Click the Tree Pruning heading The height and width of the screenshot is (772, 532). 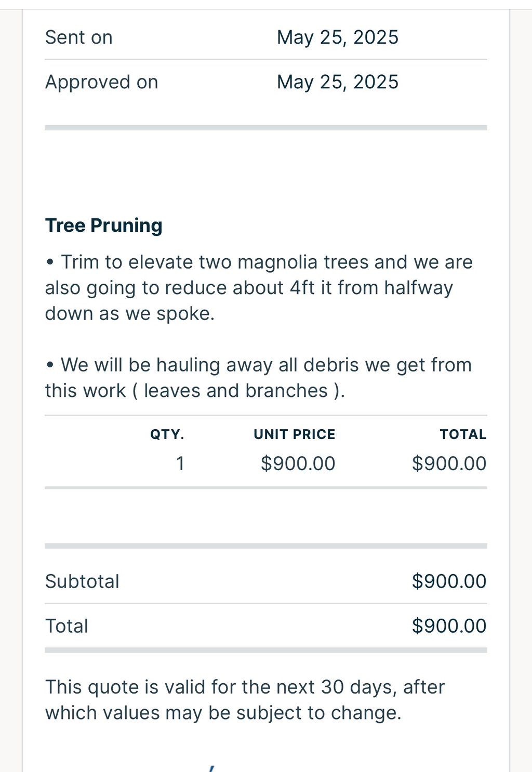[x=104, y=225]
